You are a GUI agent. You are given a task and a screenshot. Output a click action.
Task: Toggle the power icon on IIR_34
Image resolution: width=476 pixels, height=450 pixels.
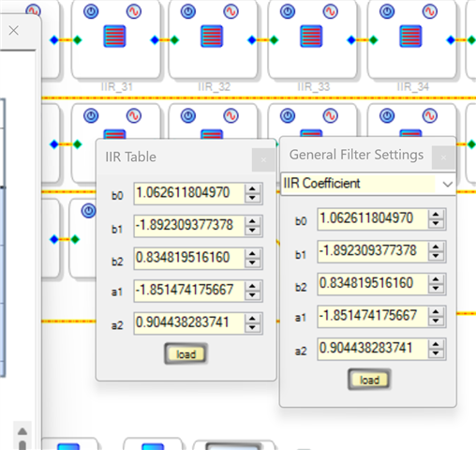[387, 11]
